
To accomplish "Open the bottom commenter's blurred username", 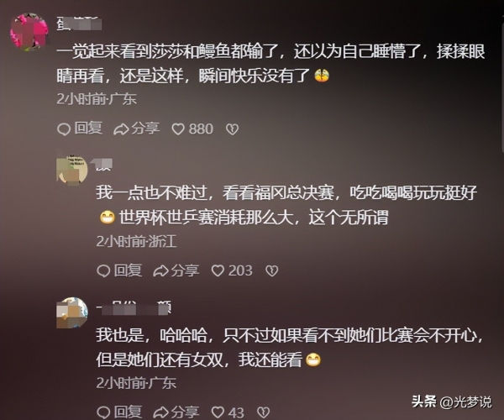I will click(134, 307).
